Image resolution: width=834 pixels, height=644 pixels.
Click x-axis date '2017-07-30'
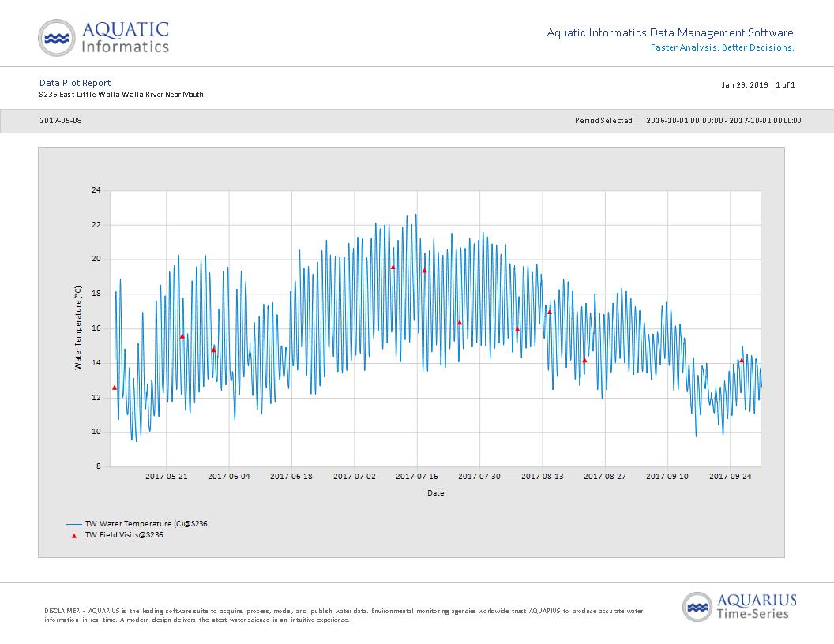coord(479,476)
